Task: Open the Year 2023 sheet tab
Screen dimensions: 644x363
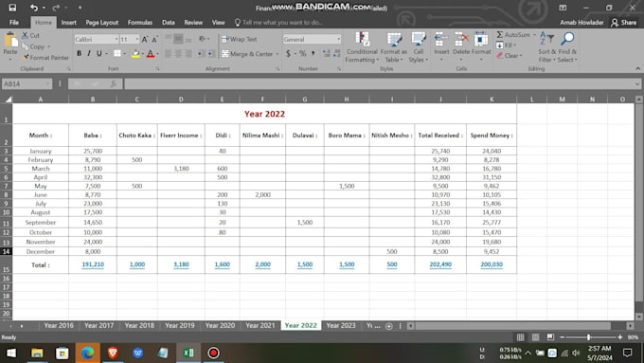Action: click(x=341, y=325)
